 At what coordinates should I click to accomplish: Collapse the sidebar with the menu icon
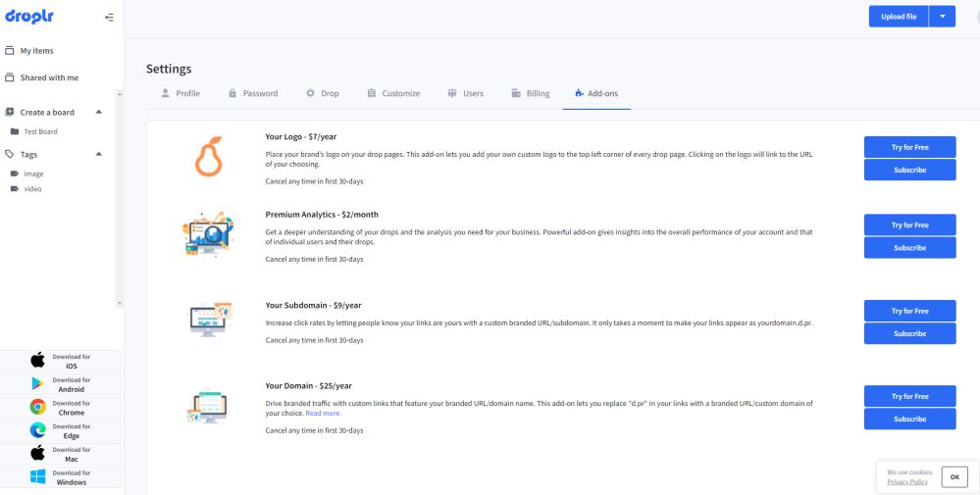(x=109, y=18)
